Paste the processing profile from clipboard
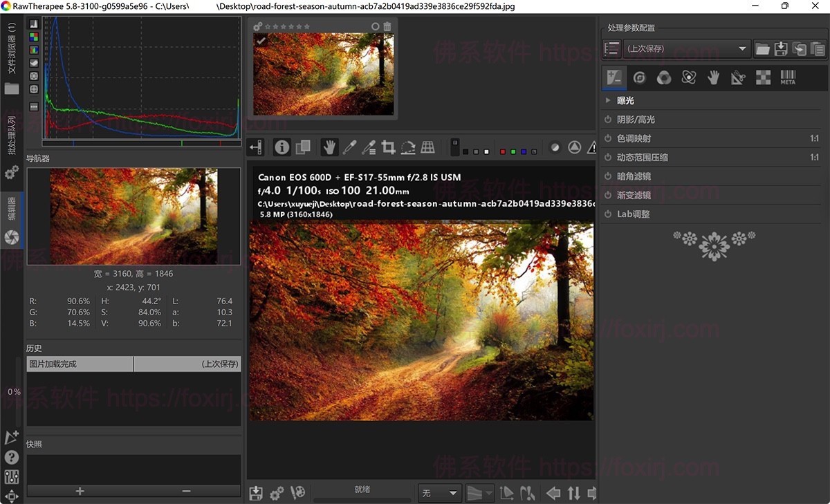 tap(818, 48)
